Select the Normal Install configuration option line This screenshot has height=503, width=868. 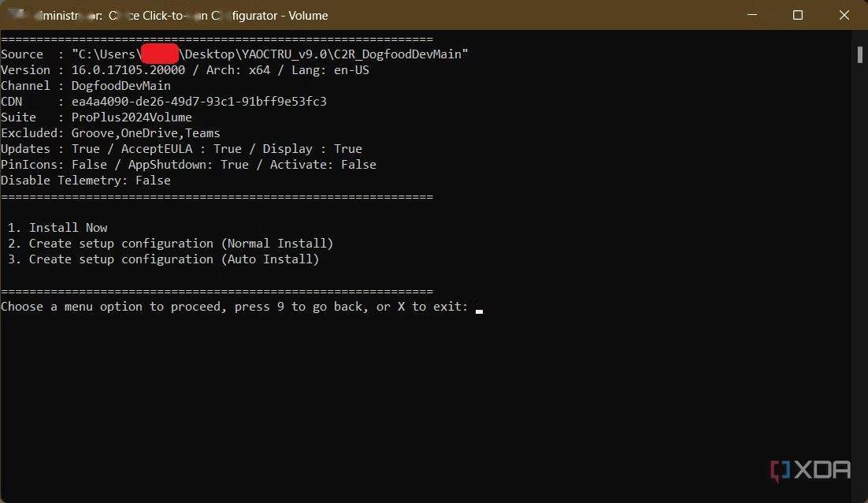coord(171,244)
